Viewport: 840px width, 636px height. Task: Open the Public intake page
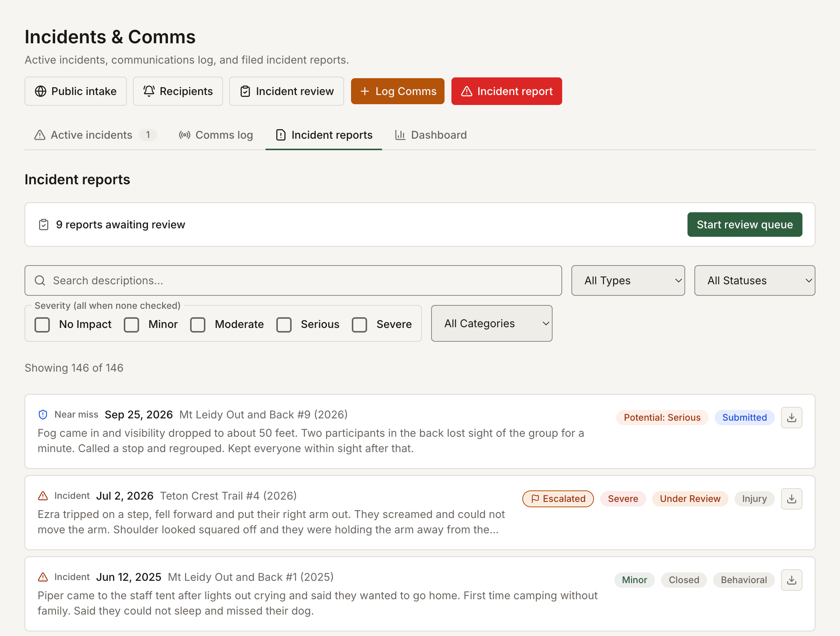pos(75,91)
